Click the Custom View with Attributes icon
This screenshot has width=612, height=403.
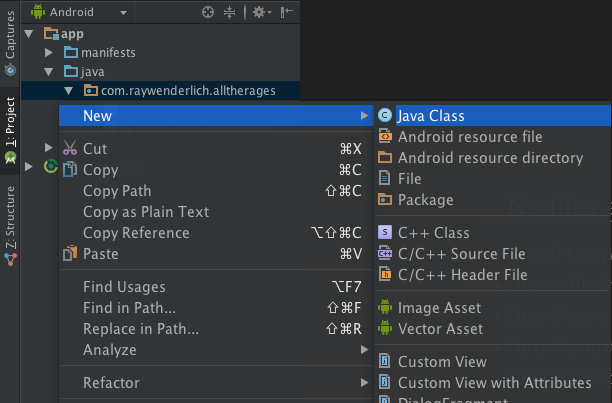tap(385, 381)
